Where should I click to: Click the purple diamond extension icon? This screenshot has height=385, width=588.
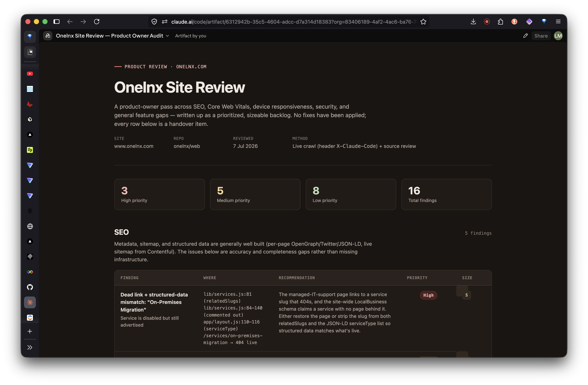pos(529,22)
